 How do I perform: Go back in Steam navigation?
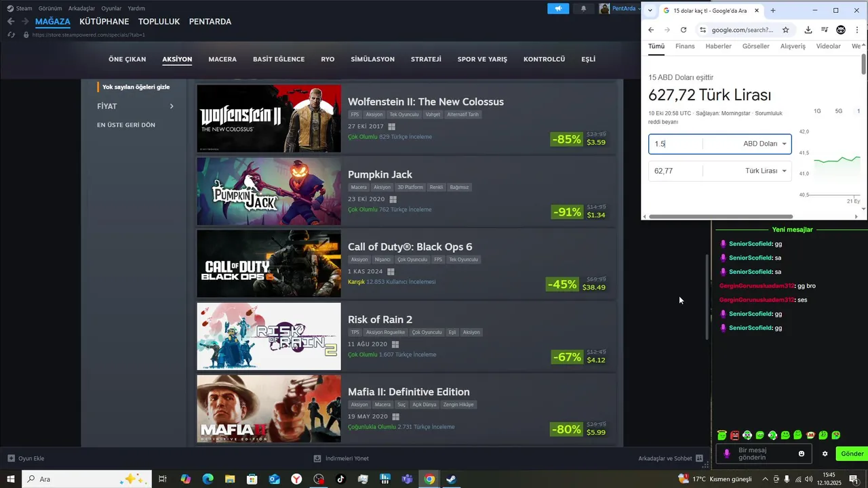click(11, 22)
